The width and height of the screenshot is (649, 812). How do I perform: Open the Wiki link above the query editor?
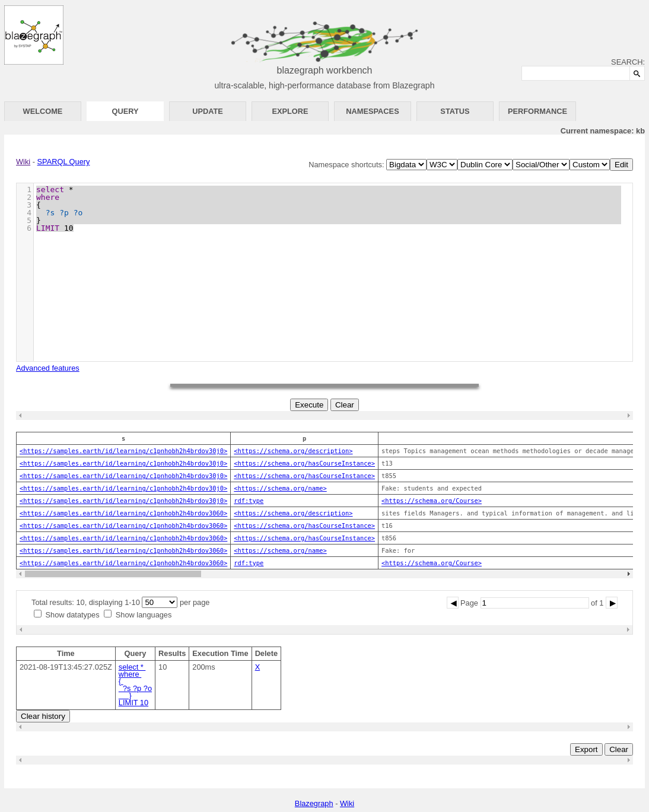23,162
